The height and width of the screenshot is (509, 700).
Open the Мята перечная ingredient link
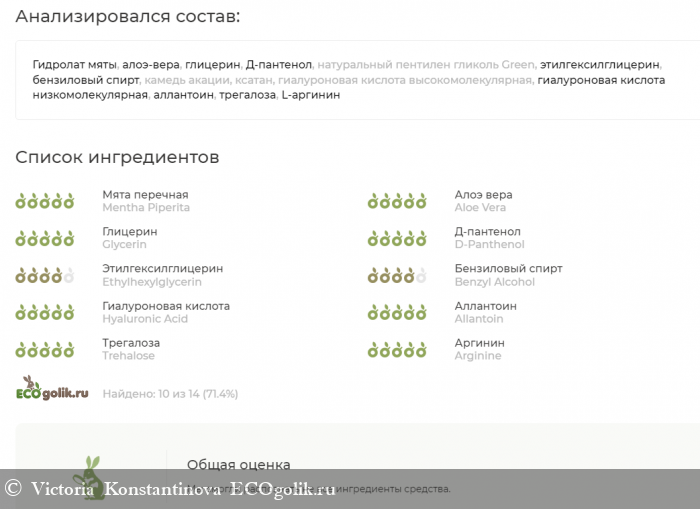point(145,195)
